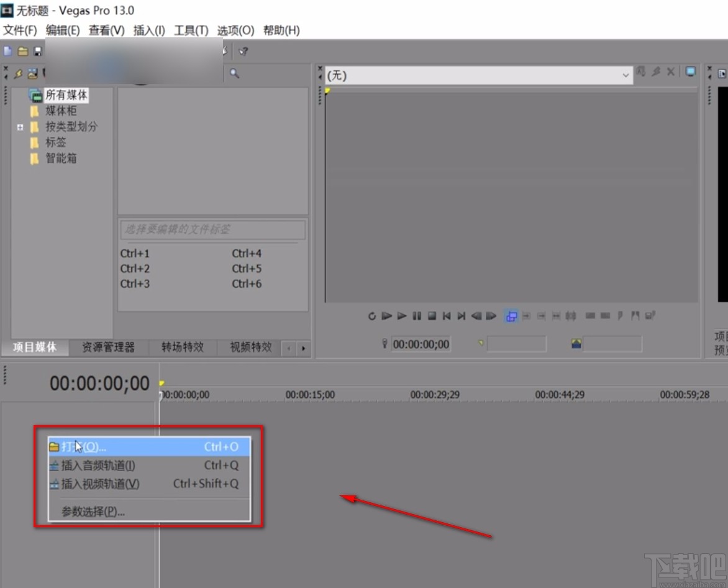Choose 参数选择(P)... in context menu
The height and width of the screenshot is (588, 728).
coord(150,512)
